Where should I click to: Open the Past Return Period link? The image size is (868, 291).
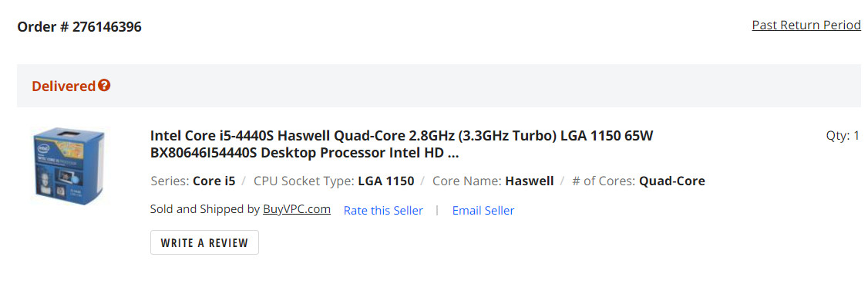[x=806, y=25]
